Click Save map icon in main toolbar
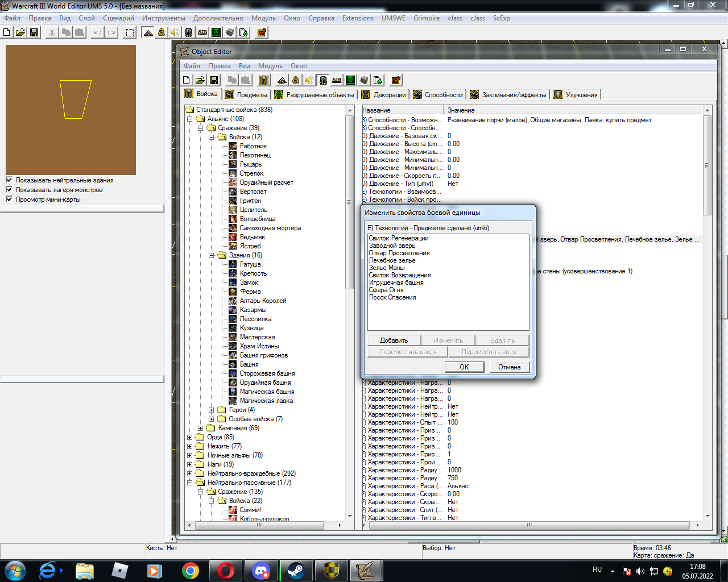The width and height of the screenshot is (728, 582). point(34,32)
